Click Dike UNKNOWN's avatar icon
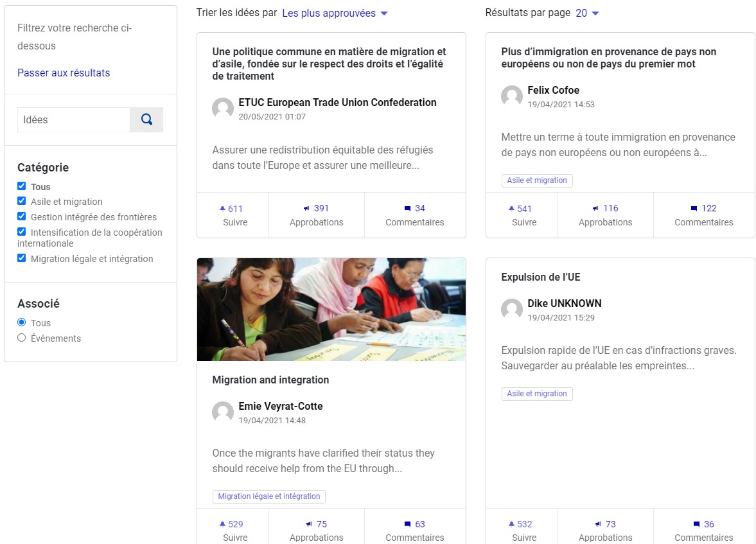 tap(512, 309)
